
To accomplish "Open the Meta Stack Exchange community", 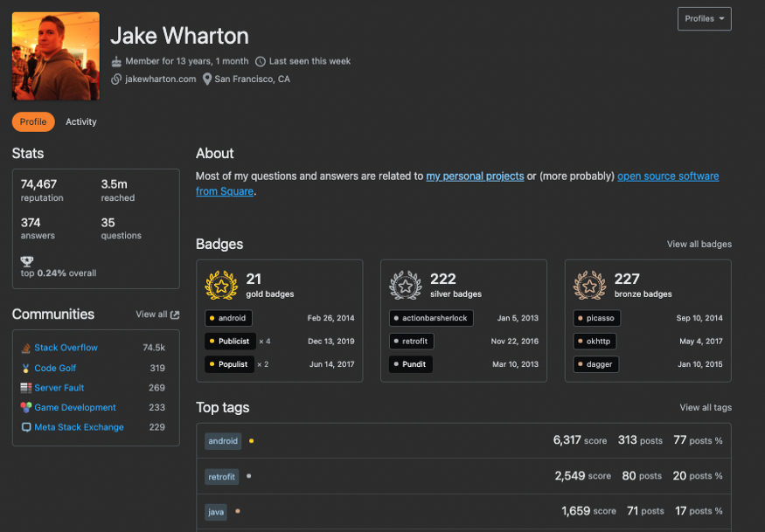I will pyautogui.click(x=79, y=427).
